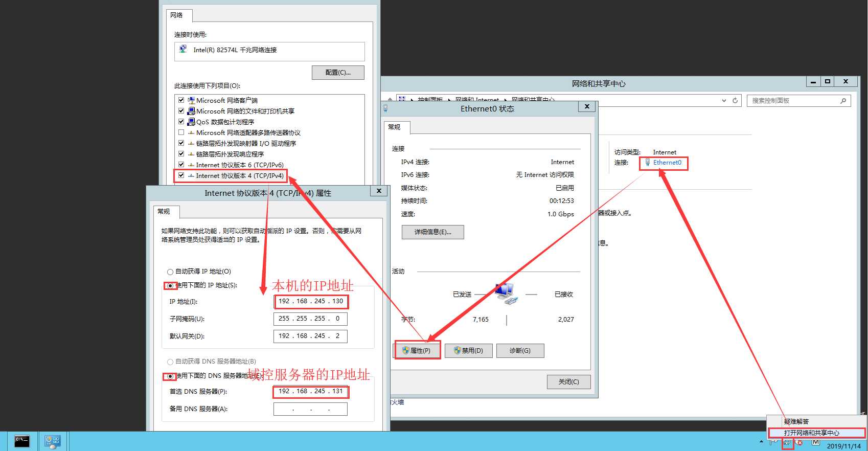Open the address bar history dropdown

tap(724, 101)
